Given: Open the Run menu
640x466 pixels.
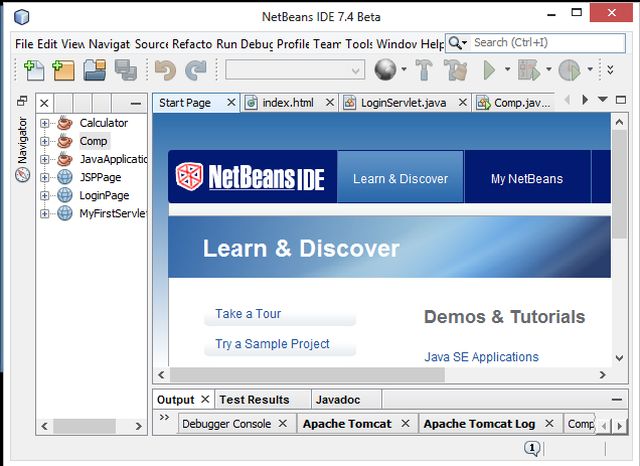Looking at the screenshot, I should click(227, 44).
